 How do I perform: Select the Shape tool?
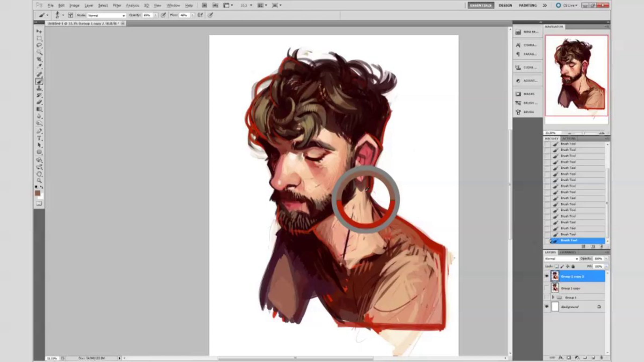[x=39, y=152]
